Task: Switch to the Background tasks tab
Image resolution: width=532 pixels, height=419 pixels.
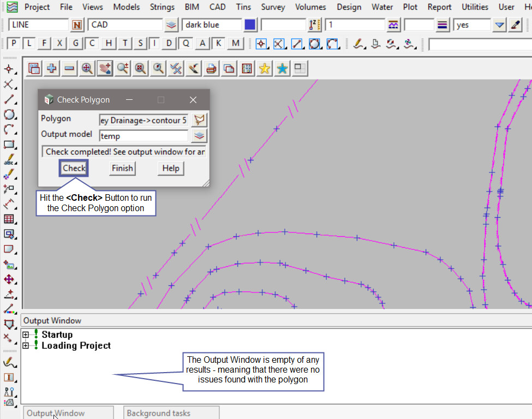Action: pyautogui.click(x=171, y=413)
